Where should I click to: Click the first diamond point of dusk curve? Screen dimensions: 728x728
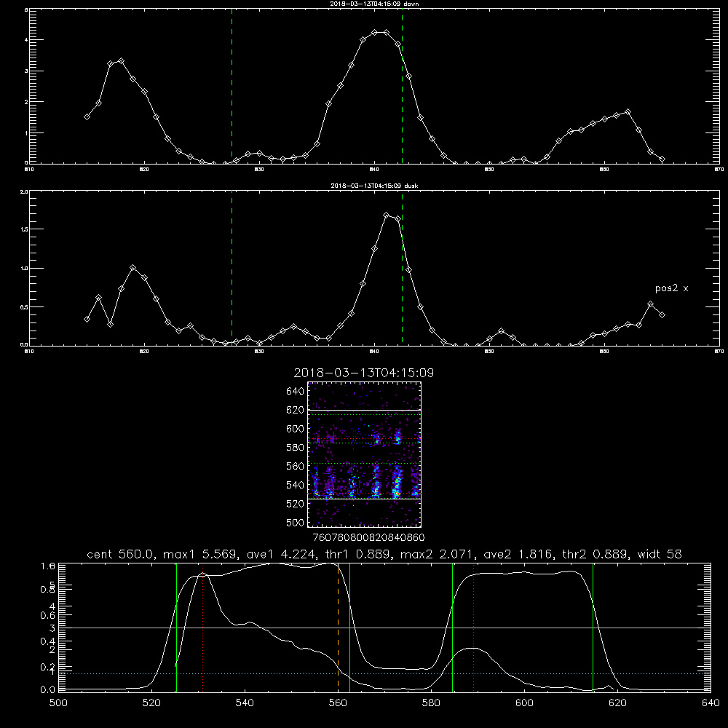coord(87,320)
